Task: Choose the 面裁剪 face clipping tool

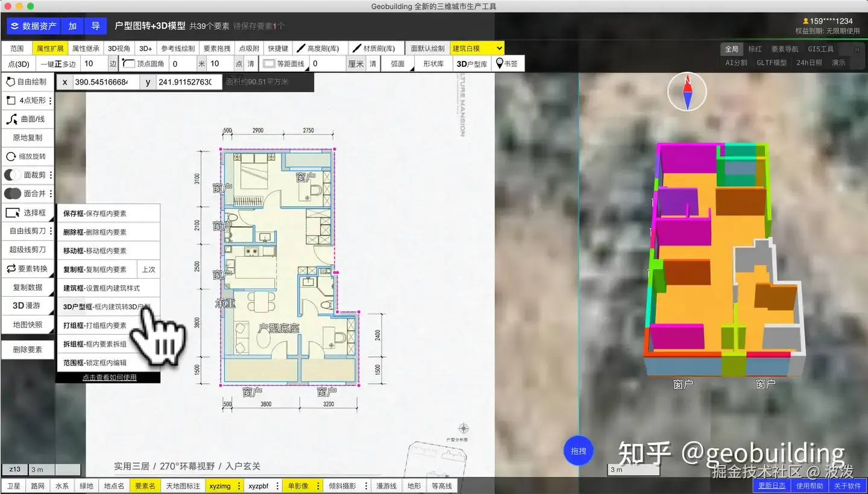Action: point(24,175)
